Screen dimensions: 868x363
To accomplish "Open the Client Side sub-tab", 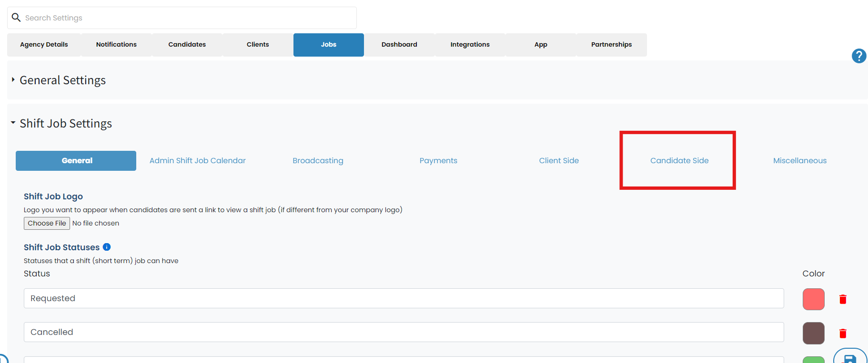I will point(559,161).
